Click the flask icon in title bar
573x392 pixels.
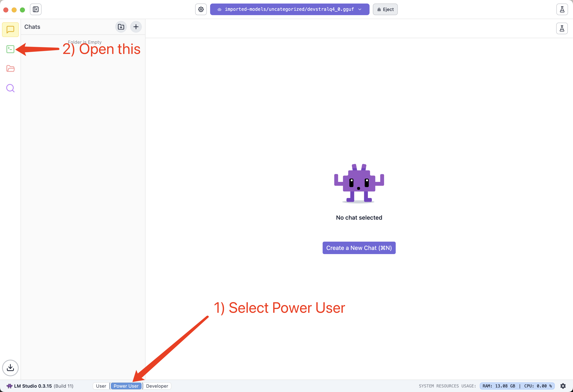pos(562,9)
